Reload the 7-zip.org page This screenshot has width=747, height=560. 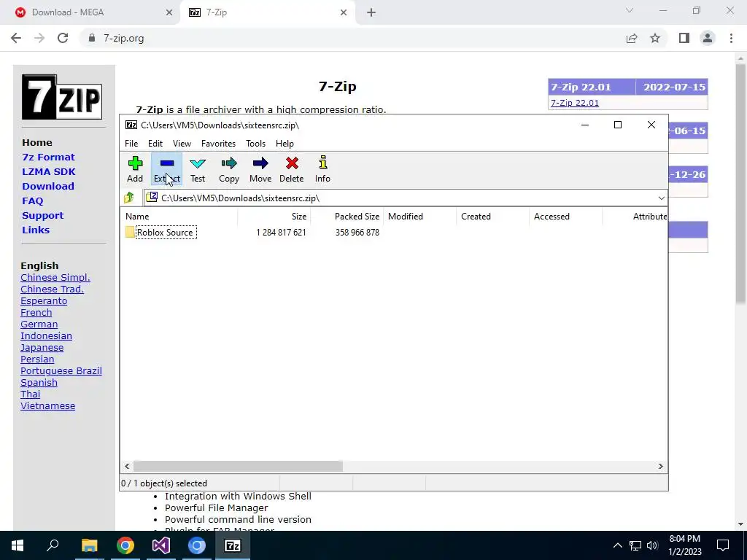[x=63, y=38]
